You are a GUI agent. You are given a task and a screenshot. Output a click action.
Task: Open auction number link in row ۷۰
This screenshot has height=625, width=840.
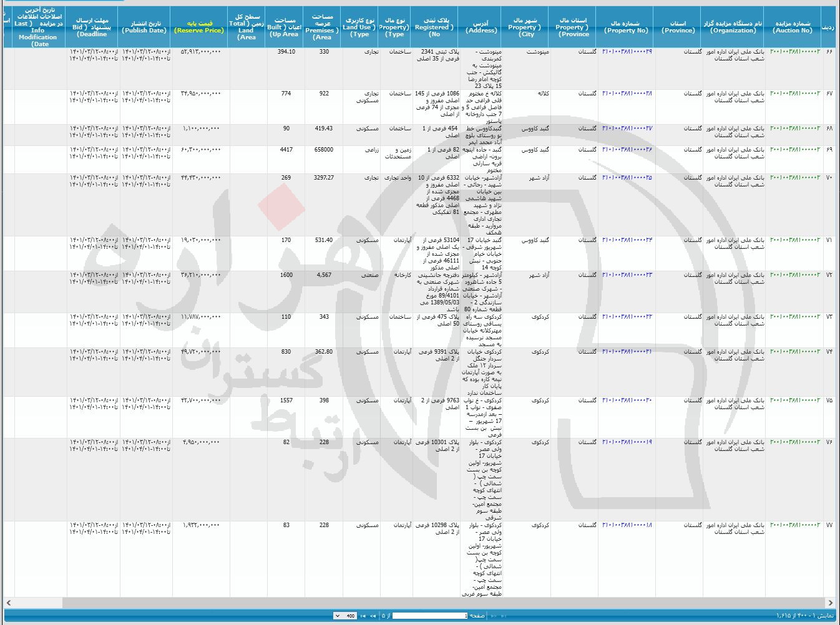[794, 178]
